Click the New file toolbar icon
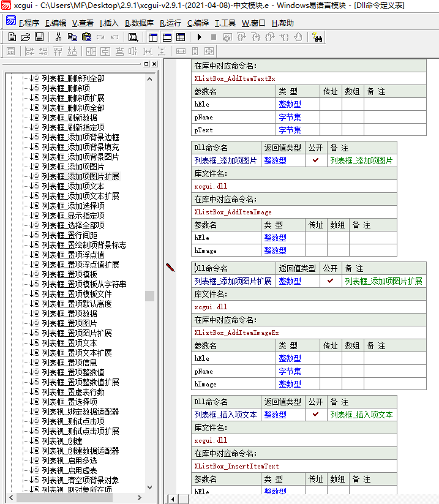The width and height of the screenshot is (439, 504). 12,37
